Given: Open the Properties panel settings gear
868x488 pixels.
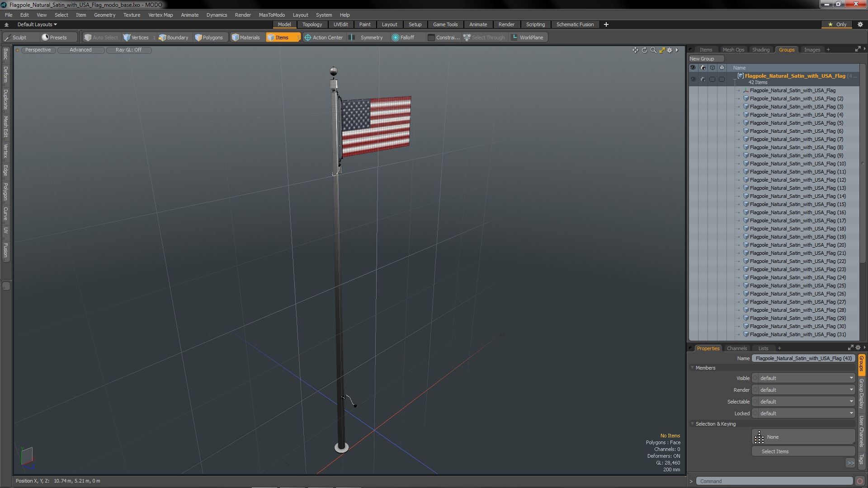Looking at the screenshot, I should [858, 347].
